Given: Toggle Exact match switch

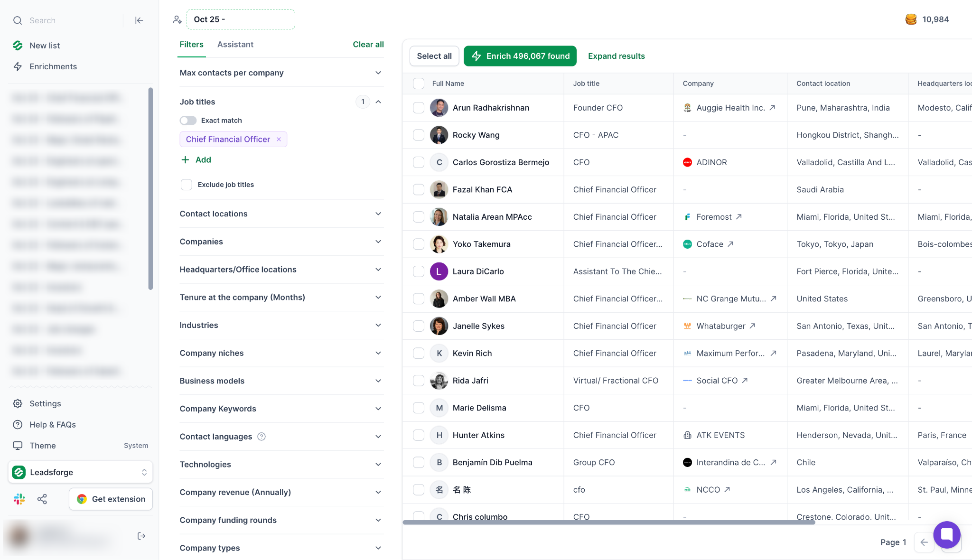Looking at the screenshot, I should tap(188, 121).
